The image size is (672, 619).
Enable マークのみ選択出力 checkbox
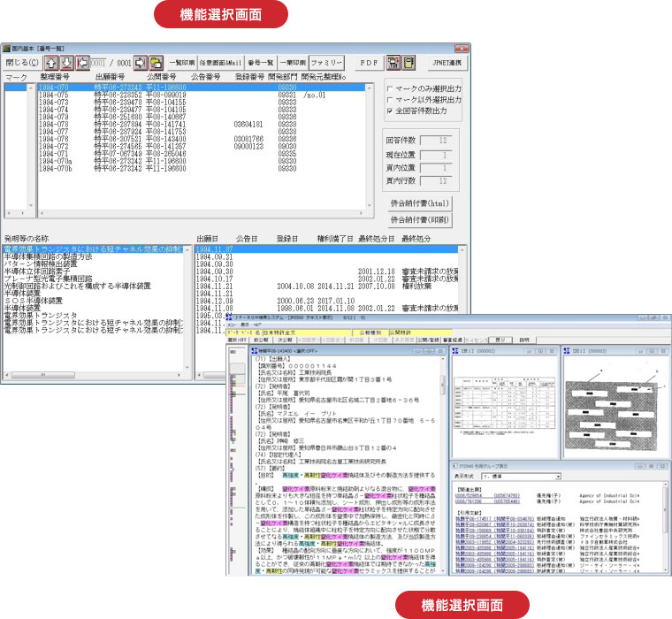click(390, 88)
